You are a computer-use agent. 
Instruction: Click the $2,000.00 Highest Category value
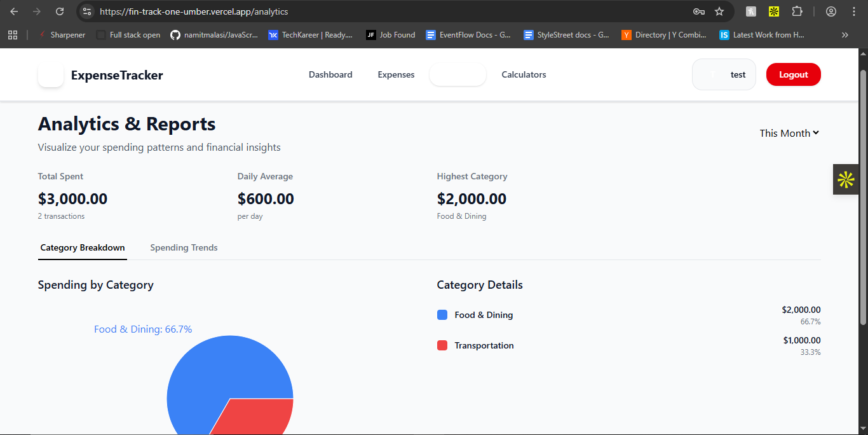tap(471, 199)
